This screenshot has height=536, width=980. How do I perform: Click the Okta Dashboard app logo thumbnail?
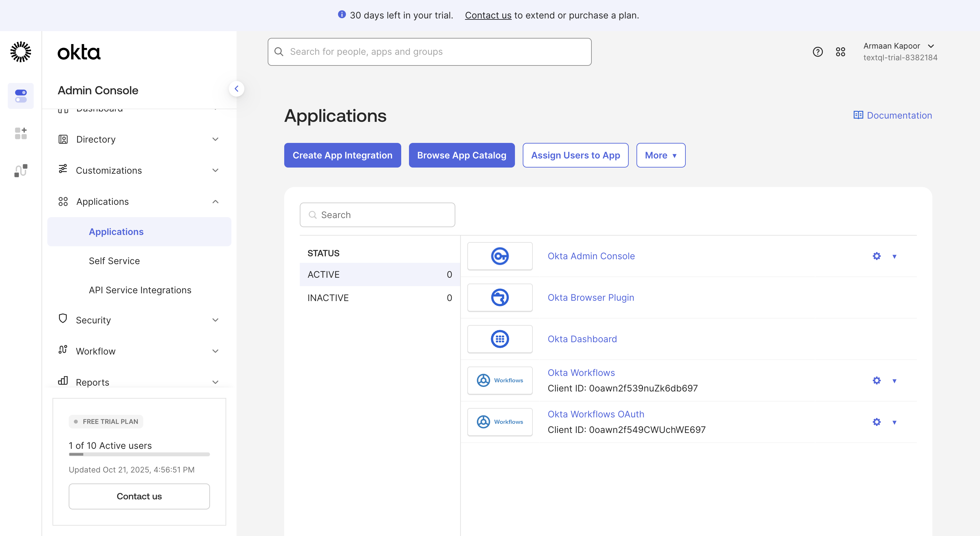point(499,339)
